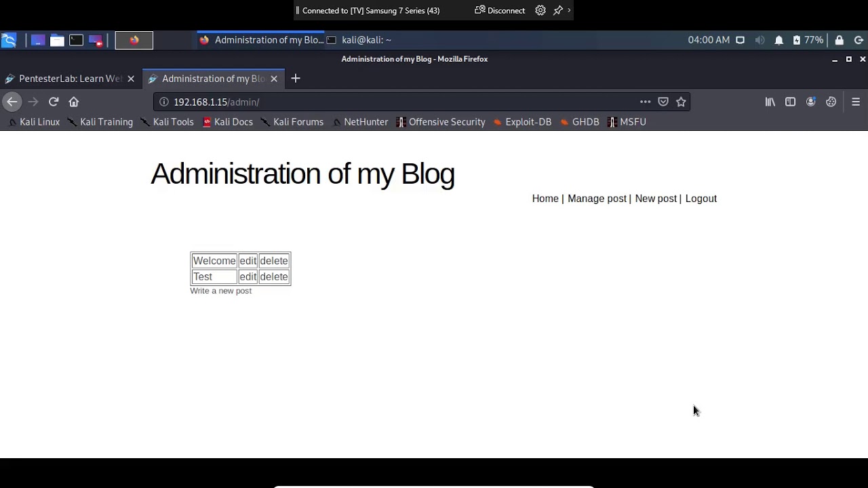Viewport: 868px width, 488px height.
Task: Disconnect from Samsung TV session
Action: 500,10
